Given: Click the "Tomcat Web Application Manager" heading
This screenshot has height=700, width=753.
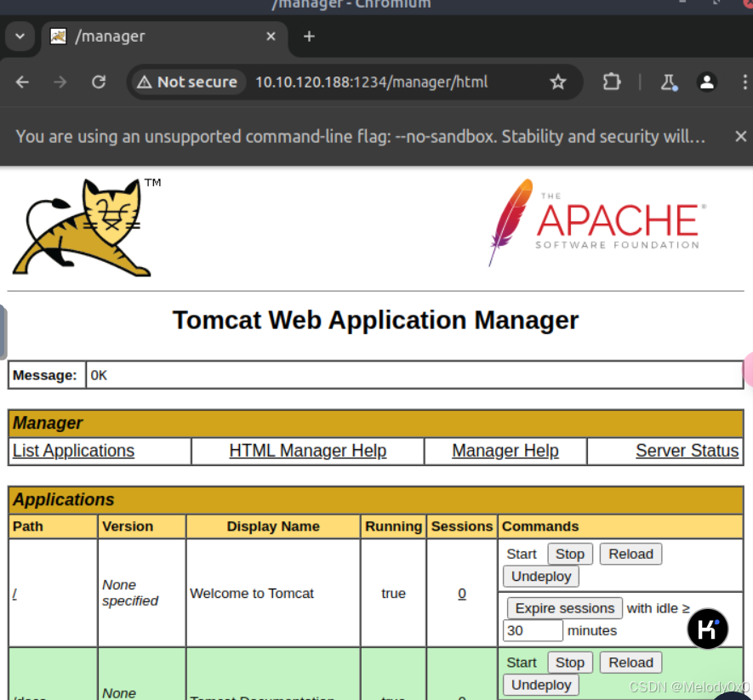Looking at the screenshot, I should [x=375, y=321].
